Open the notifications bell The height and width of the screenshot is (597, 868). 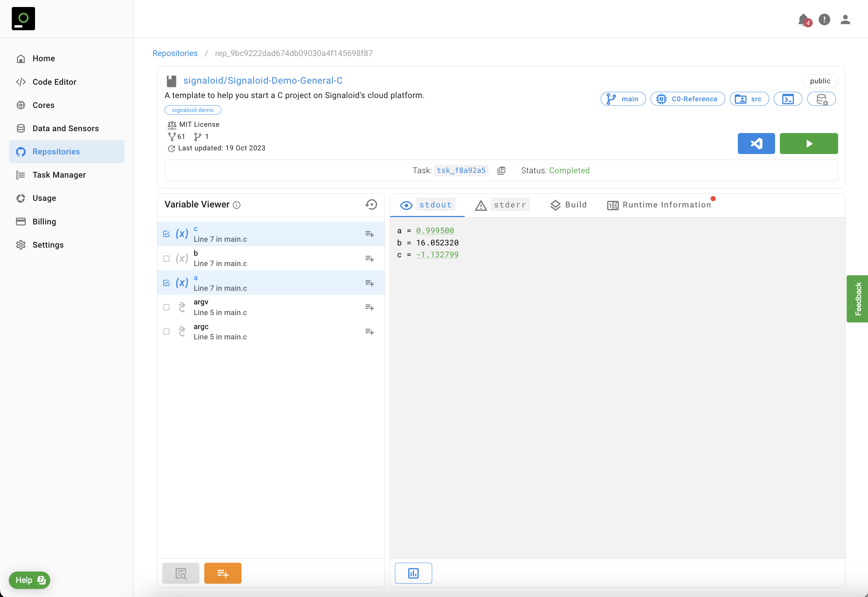[x=803, y=20]
